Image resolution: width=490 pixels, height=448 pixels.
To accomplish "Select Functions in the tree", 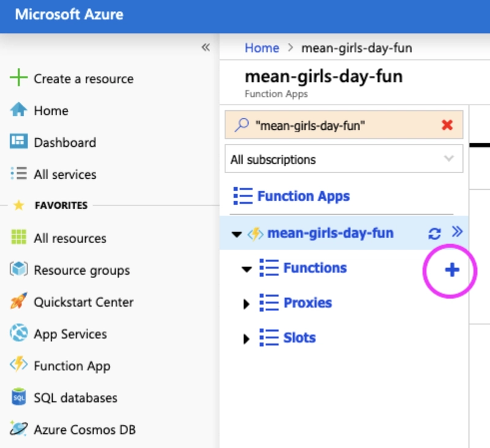I will point(315,268).
